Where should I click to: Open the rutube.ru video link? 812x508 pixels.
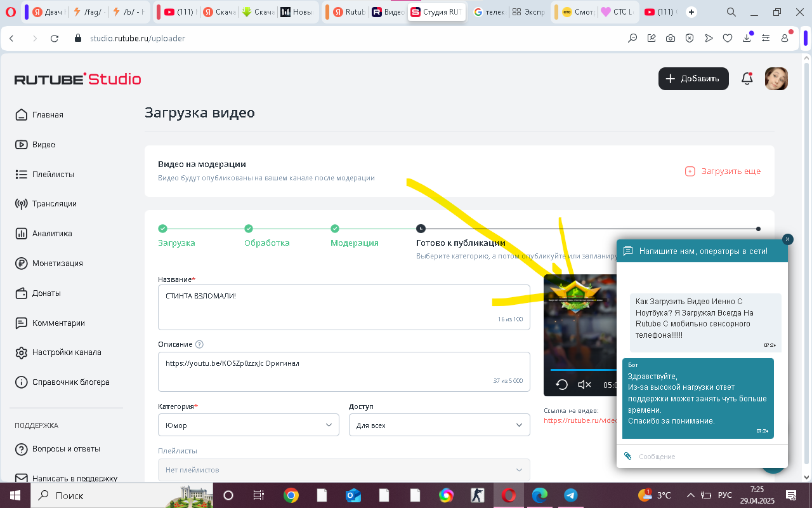[x=580, y=420]
